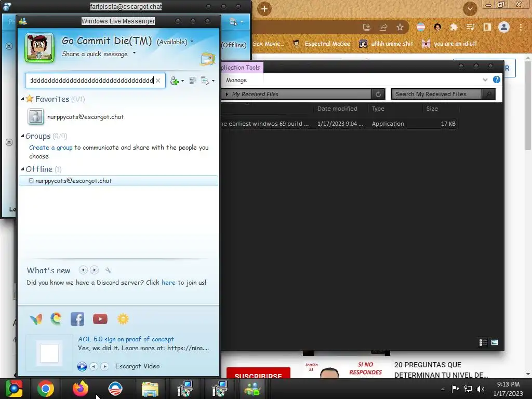The width and height of the screenshot is (532, 399).
Task: Open the Add contact dropdown arrow
Action: click(182, 81)
